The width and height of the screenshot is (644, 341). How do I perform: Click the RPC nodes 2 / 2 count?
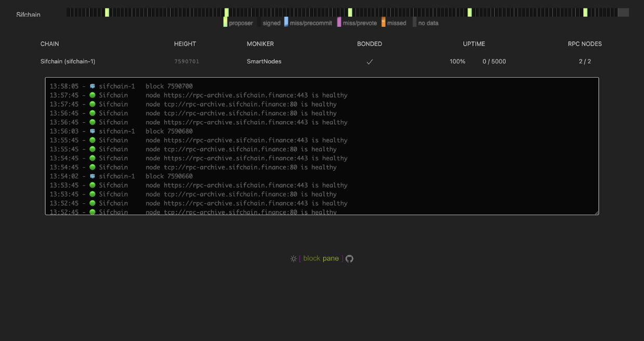585,61
